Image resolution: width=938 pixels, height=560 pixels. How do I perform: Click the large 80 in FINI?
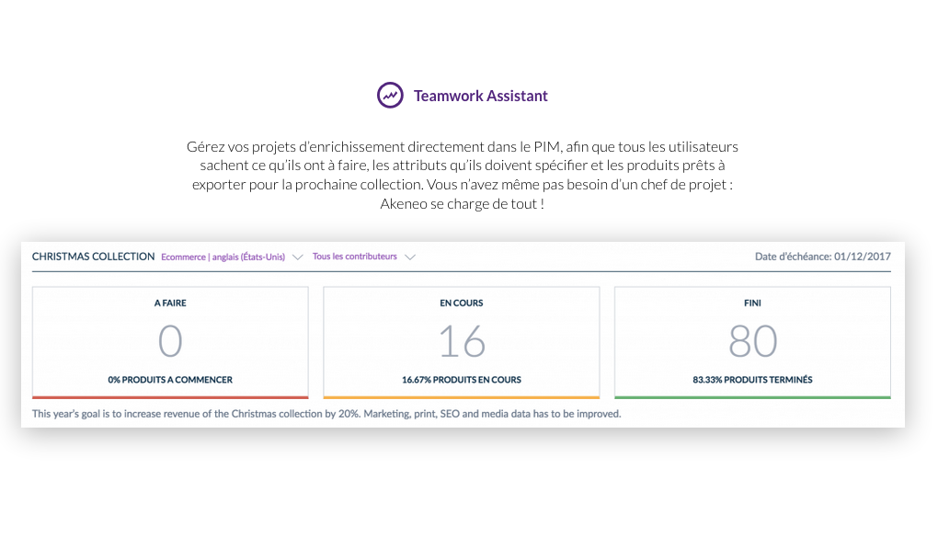(x=752, y=341)
